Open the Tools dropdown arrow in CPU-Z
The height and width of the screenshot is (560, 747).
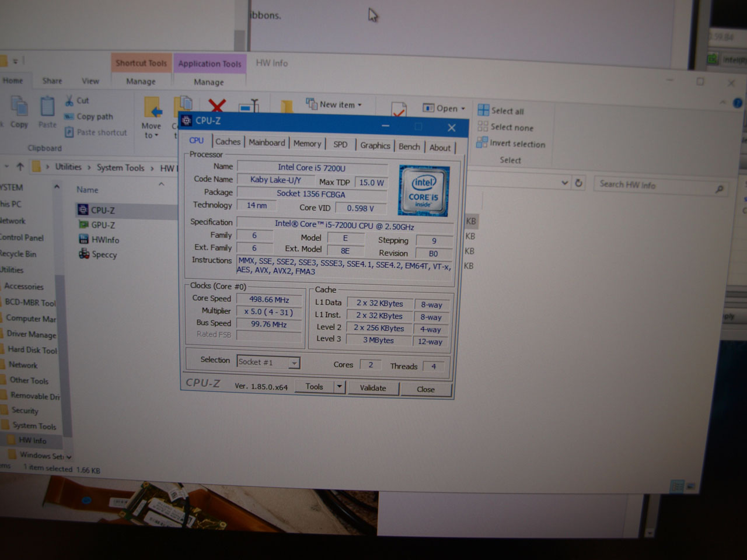(x=340, y=387)
